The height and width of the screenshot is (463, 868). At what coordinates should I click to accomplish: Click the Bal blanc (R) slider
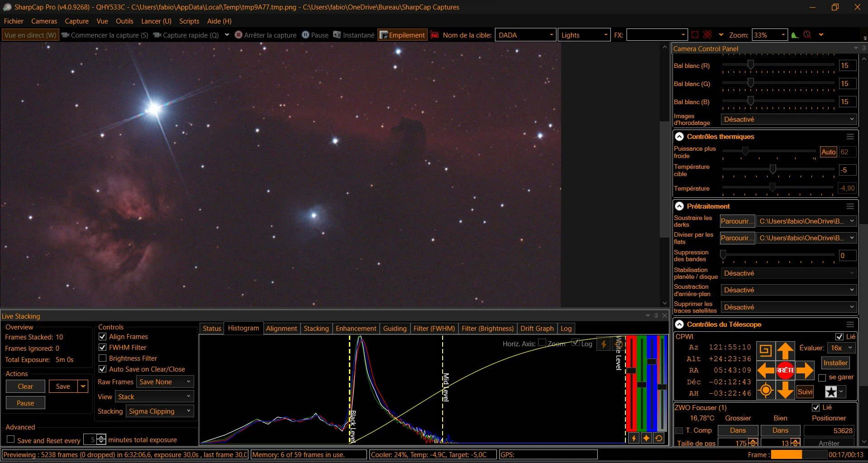pos(778,65)
